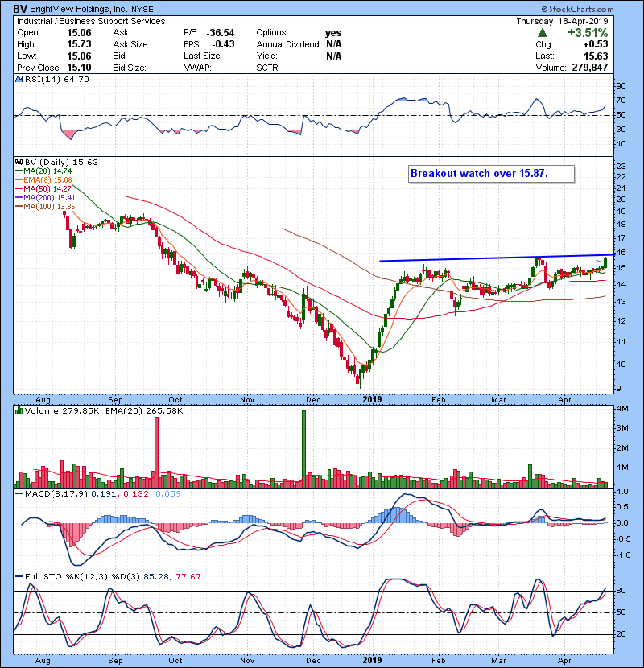
Task: Open the StockCharts.com copyright link
Action: pos(577,9)
